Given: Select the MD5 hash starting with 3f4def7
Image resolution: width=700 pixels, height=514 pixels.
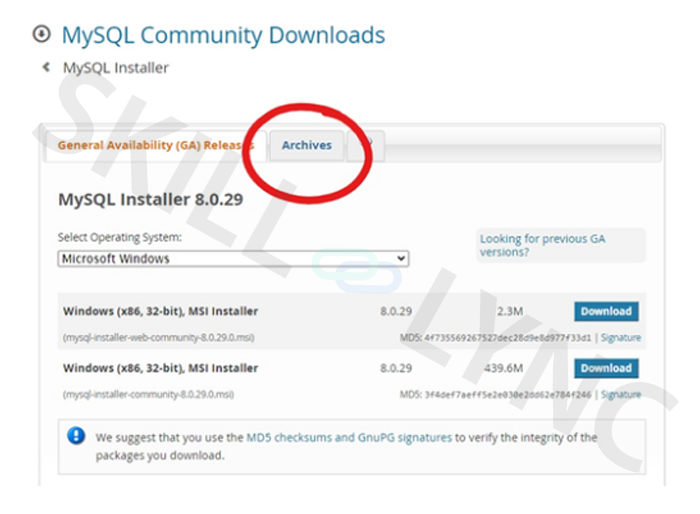Looking at the screenshot, I should click(x=508, y=395).
